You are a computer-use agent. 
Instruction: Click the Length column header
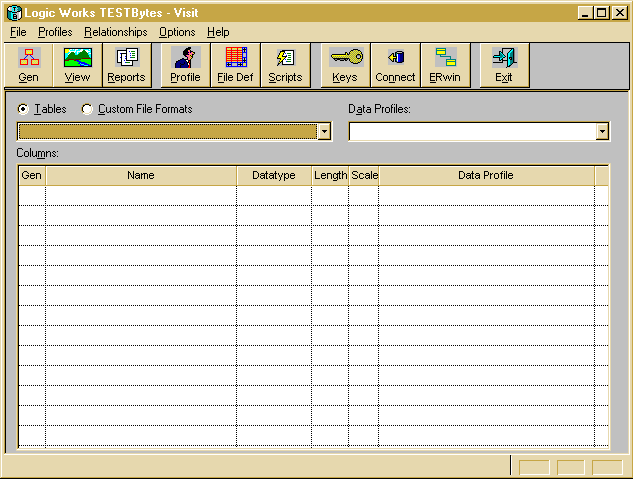pyautogui.click(x=330, y=176)
